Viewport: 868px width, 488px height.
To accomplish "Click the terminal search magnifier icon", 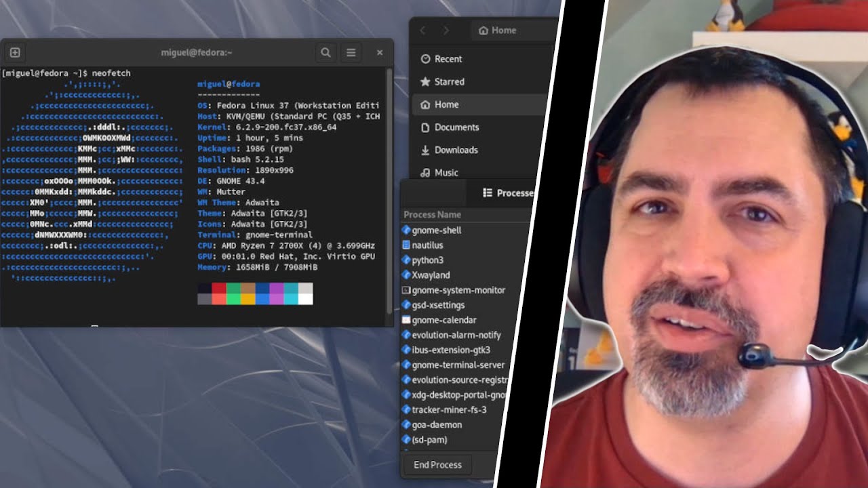I will (325, 52).
